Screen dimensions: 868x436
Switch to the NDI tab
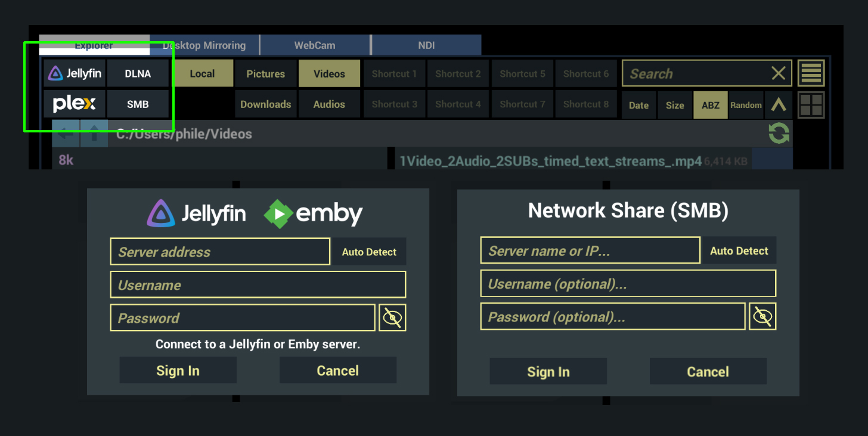click(426, 45)
